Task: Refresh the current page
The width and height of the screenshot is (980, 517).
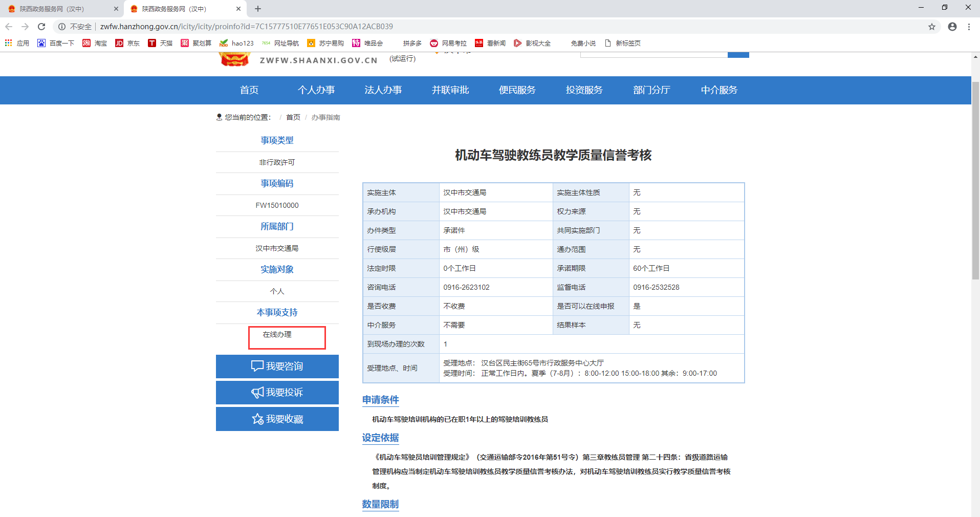Action: coord(41,26)
